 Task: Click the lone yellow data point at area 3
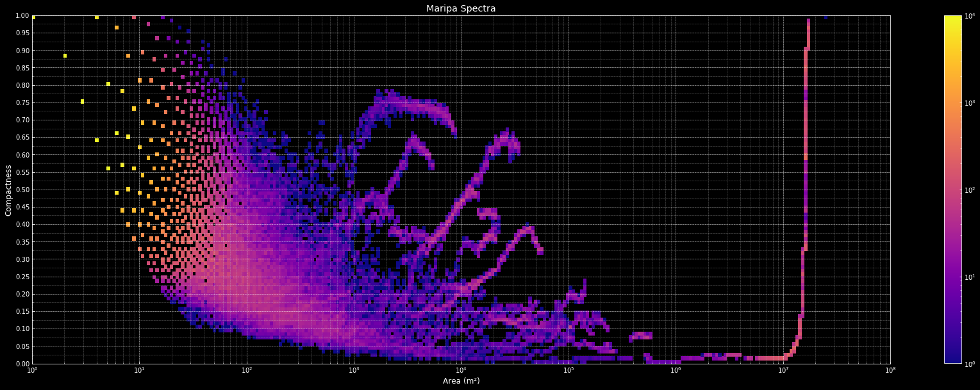[x=82, y=101]
